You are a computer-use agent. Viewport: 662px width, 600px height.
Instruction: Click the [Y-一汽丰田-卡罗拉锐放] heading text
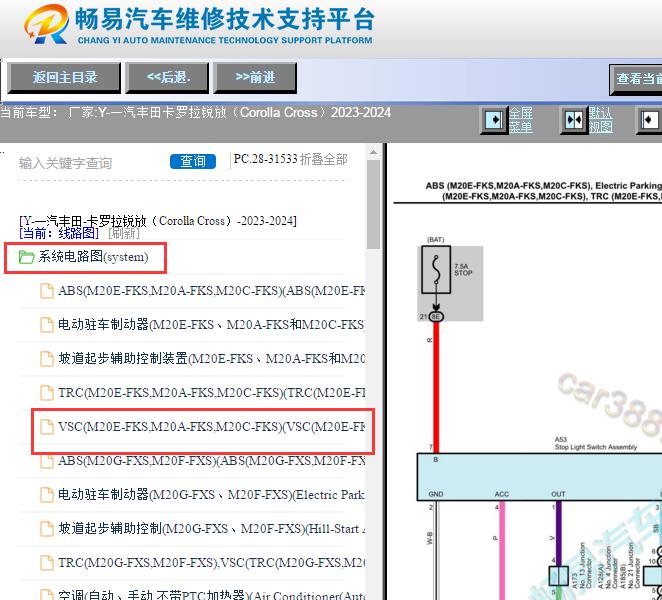point(158,221)
